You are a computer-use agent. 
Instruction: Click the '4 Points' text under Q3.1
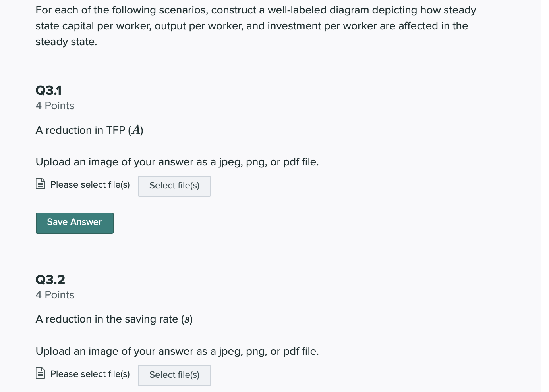[x=55, y=106]
